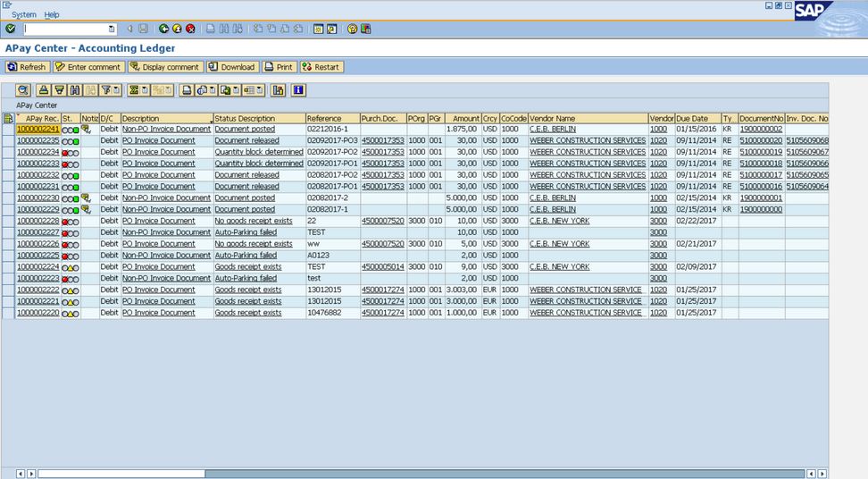Open the Customize local layout icon
The image size is (868, 479).
(x=365, y=29)
